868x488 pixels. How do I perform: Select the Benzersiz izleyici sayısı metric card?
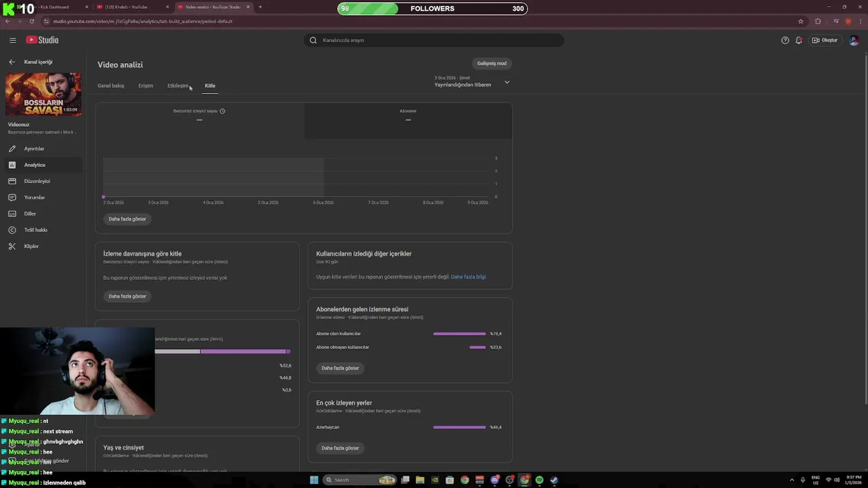pyautogui.click(x=199, y=121)
